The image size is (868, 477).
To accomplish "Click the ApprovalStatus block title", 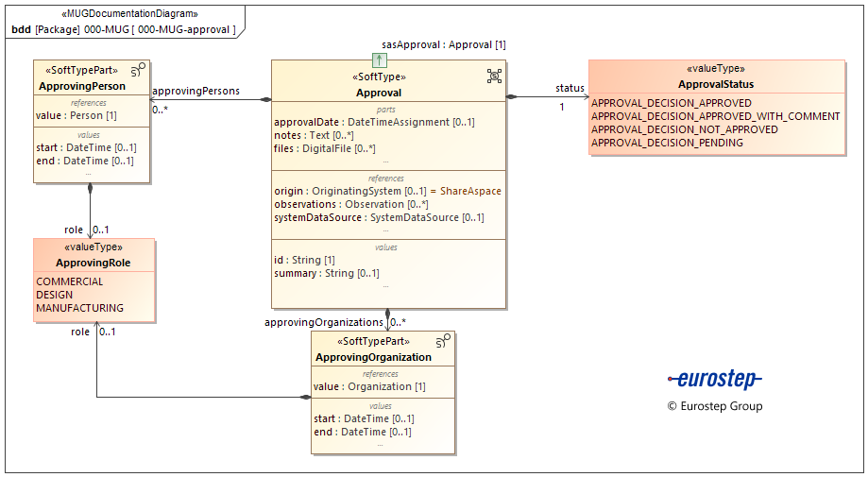I will click(717, 84).
